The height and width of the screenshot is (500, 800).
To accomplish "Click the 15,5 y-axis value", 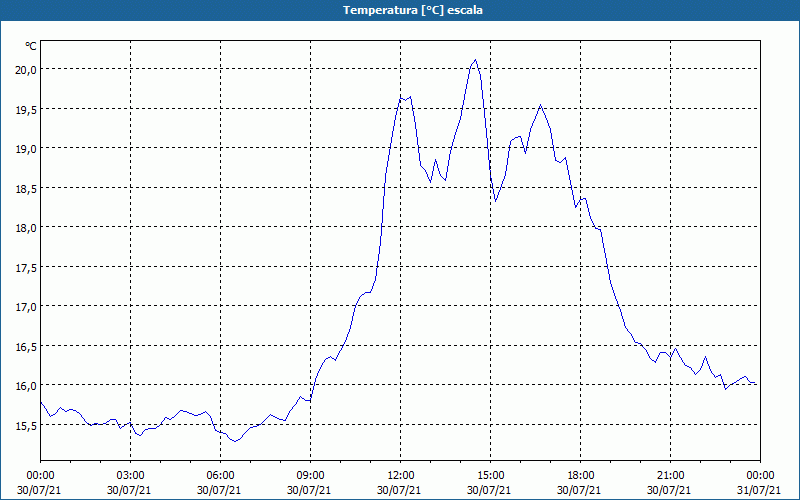I will tap(25, 426).
